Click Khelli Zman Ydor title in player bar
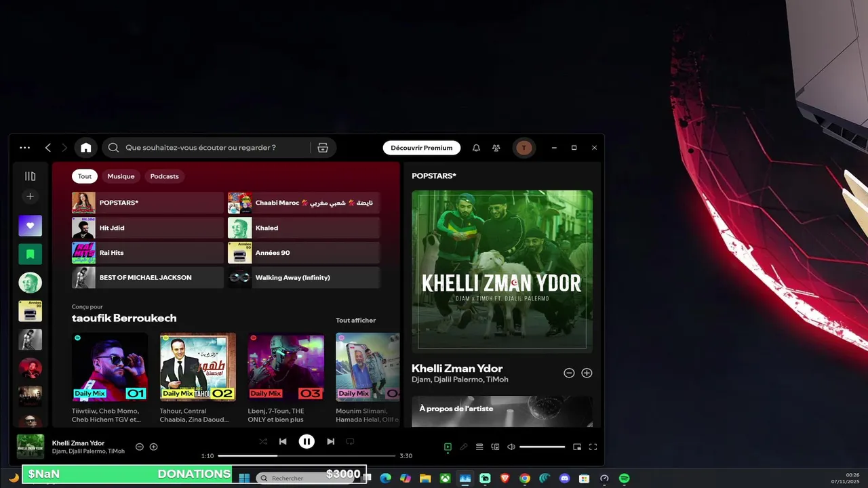Image resolution: width=868 pixels, height=488 pixels. tap(78, 443)
